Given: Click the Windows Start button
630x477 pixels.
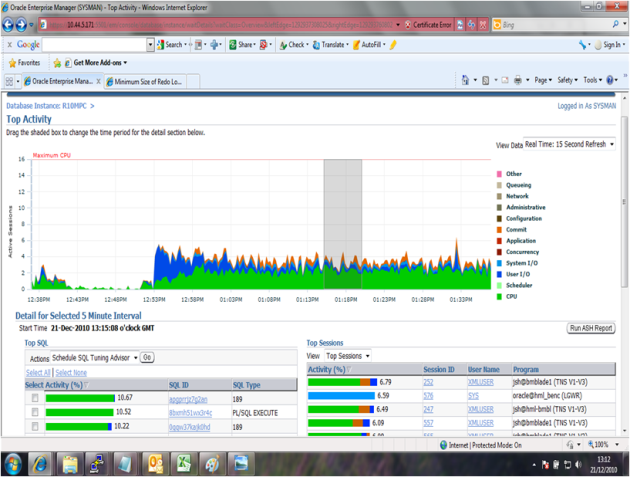Looking at the screenshot, I should (x=14, y=463).
